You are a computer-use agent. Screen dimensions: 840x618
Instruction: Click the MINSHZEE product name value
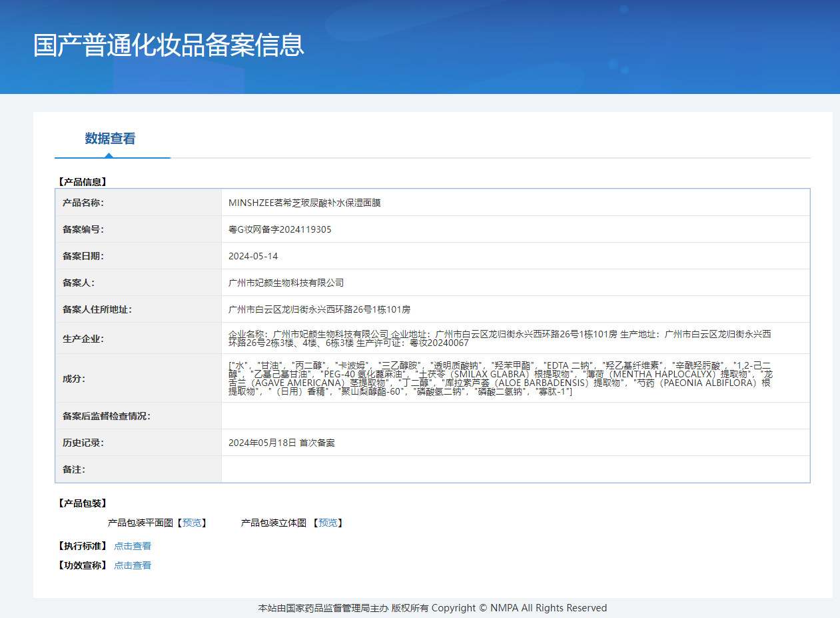pyautogui.click(x=304, y=203)
